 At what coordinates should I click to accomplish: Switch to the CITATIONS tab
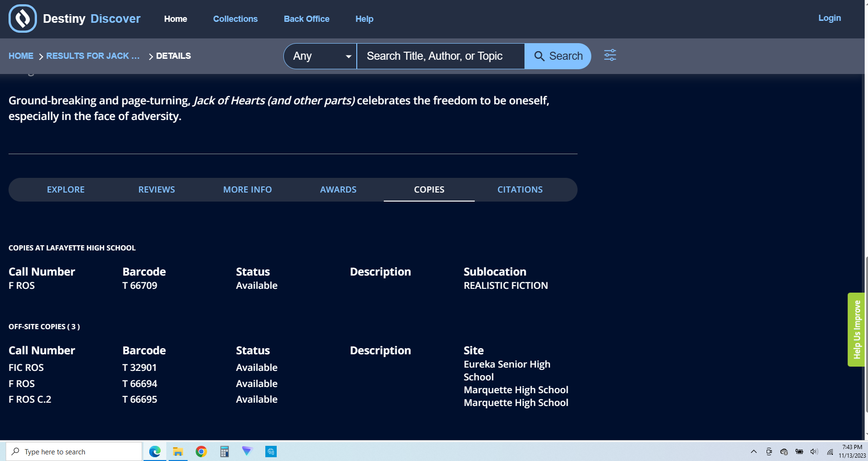(520, 190)
